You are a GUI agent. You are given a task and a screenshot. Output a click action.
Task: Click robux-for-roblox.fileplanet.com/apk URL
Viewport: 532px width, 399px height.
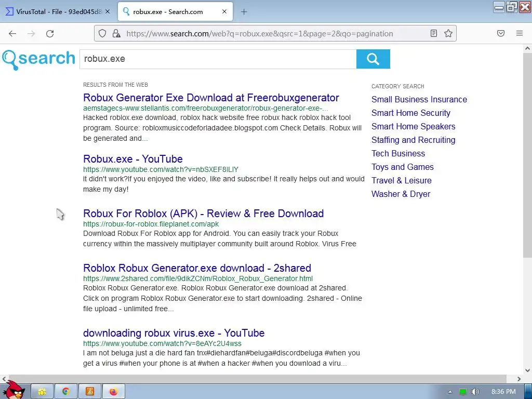pos(151,224)
